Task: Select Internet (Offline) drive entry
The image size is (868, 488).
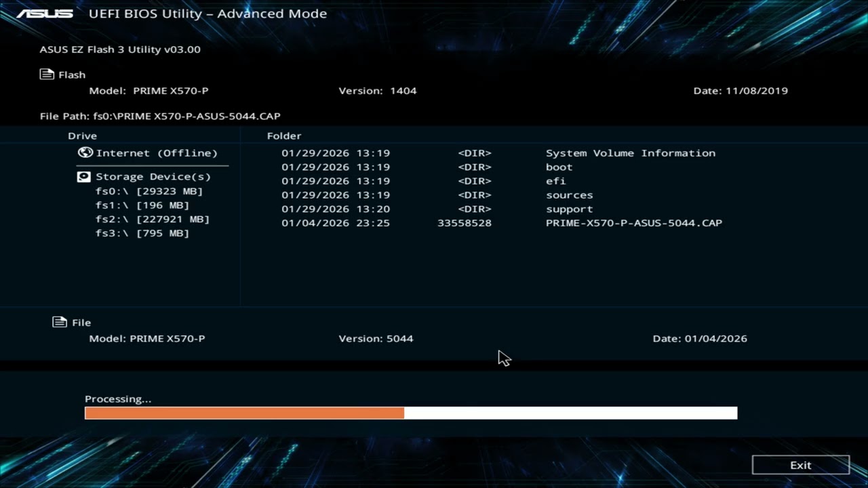Action: point(157,153)
